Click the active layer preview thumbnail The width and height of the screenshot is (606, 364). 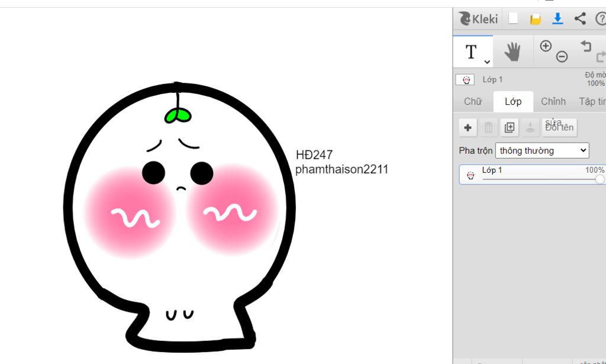465,79
